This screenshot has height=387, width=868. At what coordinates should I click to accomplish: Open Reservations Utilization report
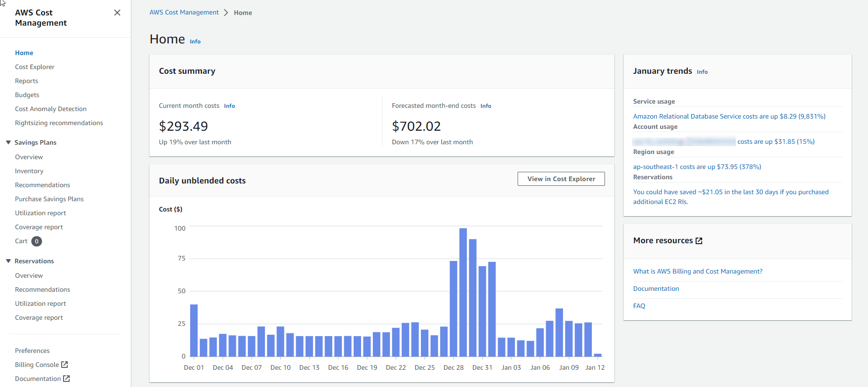(41, 303)
